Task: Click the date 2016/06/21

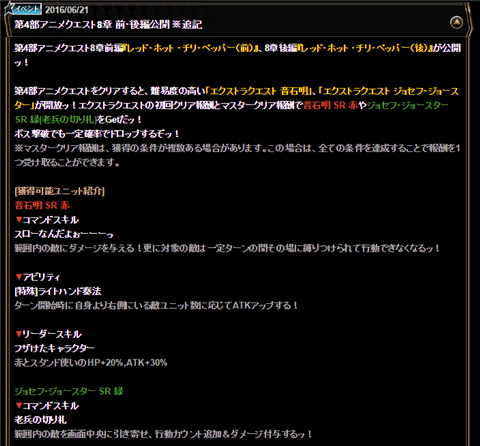Action: tap(67, 10)
